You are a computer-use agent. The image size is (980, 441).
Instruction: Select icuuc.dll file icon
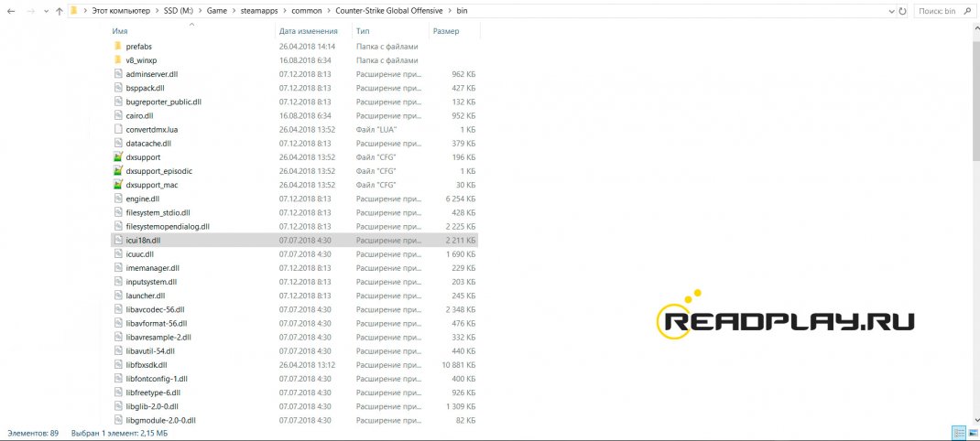pyautogui.click(x=117, y=254)
